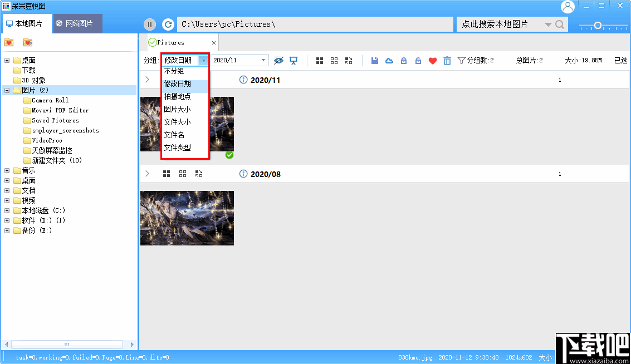Viewport: 631px width, 364px height.
Task: Switch to the 网络图片 tab
Action: coord(77,24)
